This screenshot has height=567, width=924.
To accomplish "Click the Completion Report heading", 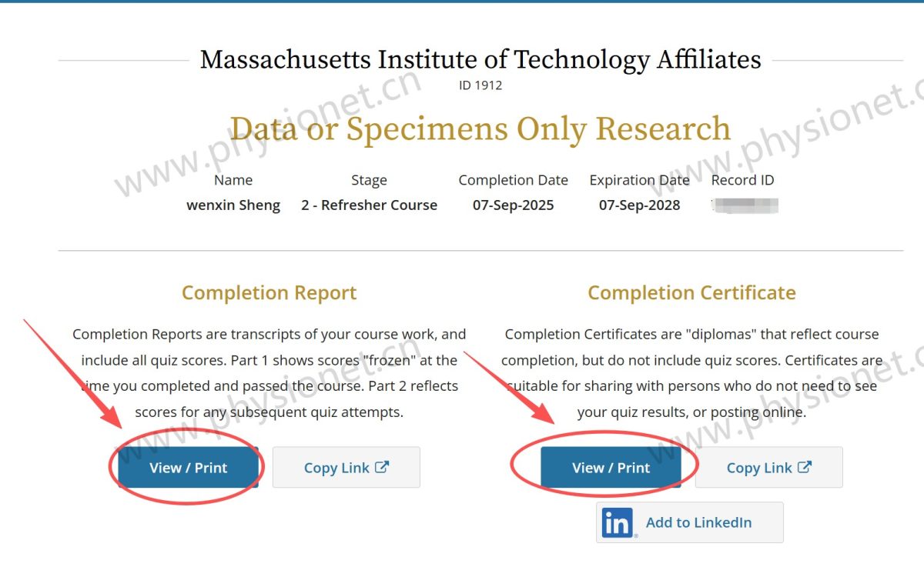I will click(269, 293).
